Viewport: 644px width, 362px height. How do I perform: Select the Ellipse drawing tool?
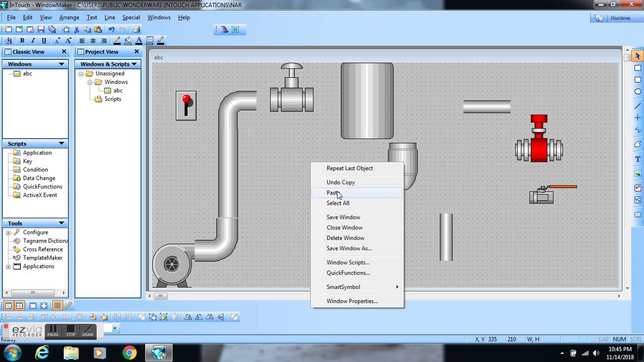(x=637, y=92)
